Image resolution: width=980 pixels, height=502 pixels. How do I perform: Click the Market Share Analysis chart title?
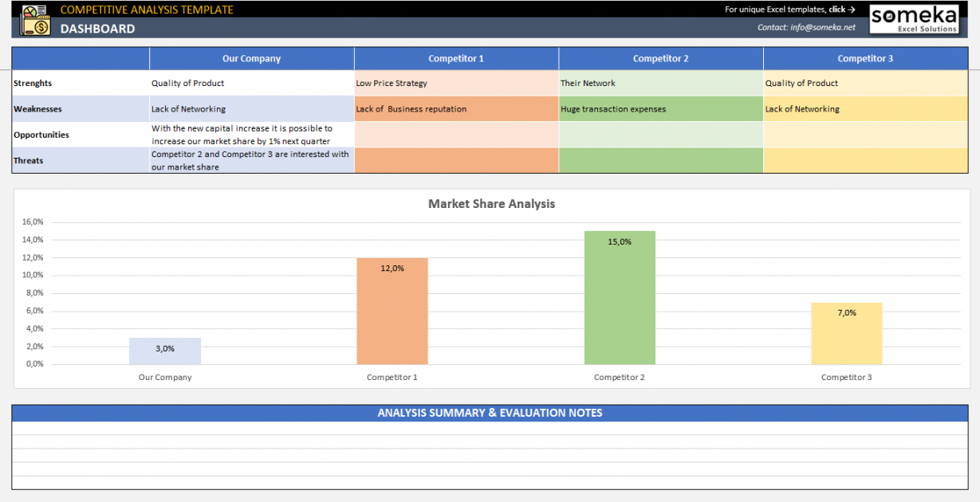click(x=491, y=204)
